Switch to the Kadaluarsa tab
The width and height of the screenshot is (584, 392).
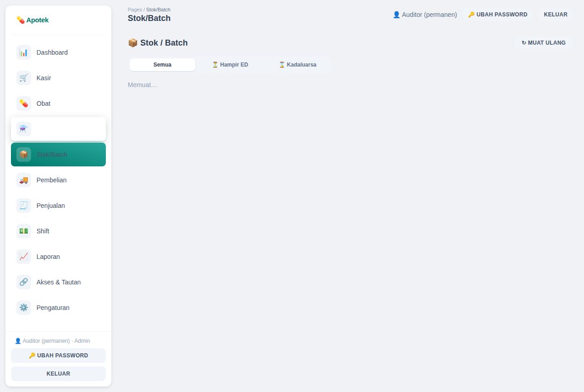tap(297, 65)
